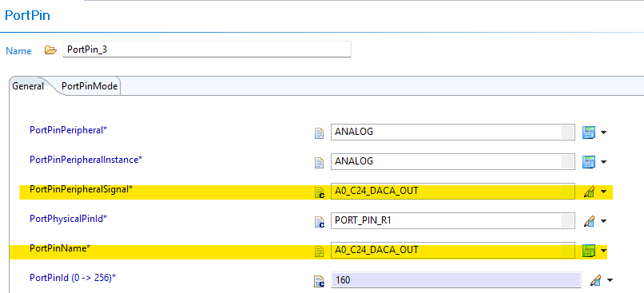Click the PortPin heading text
This screenshot has width=644, height=293.
tap(27, 16)
